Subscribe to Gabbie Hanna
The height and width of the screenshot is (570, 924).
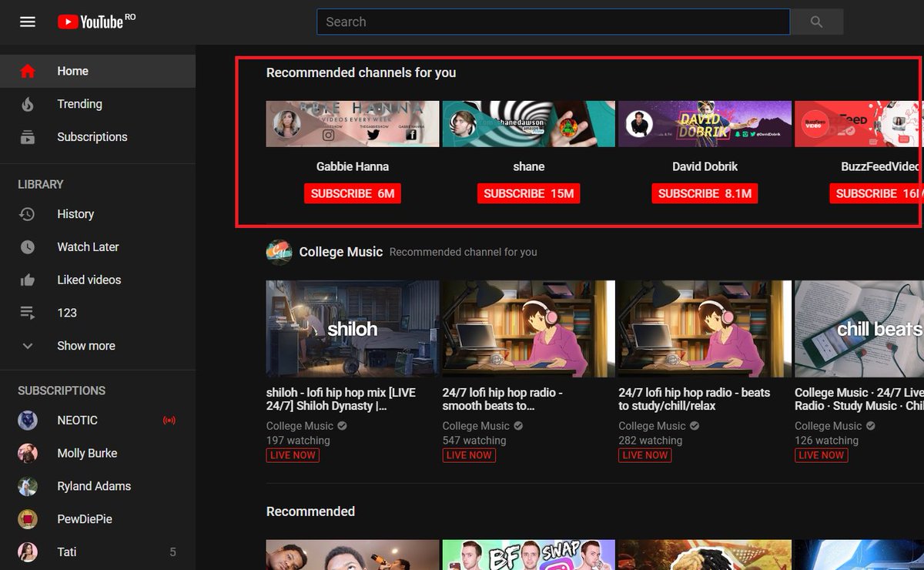coord(353,193)
